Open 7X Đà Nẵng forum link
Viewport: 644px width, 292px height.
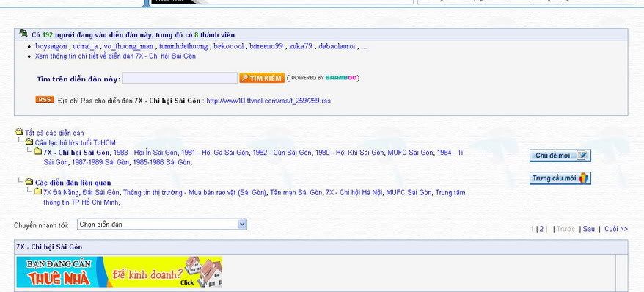61,192
